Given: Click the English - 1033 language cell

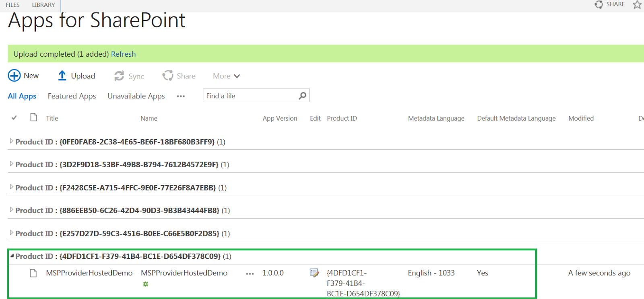Looking at the screenshot, I should [x=431, y=273].
